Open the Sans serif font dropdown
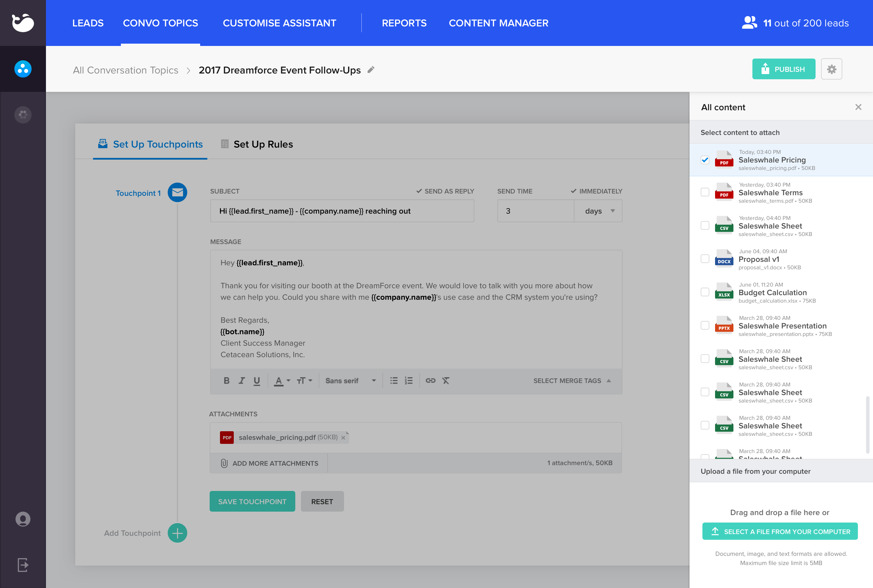The height and width of the screenshot is (588, 873). click(351, 381)
